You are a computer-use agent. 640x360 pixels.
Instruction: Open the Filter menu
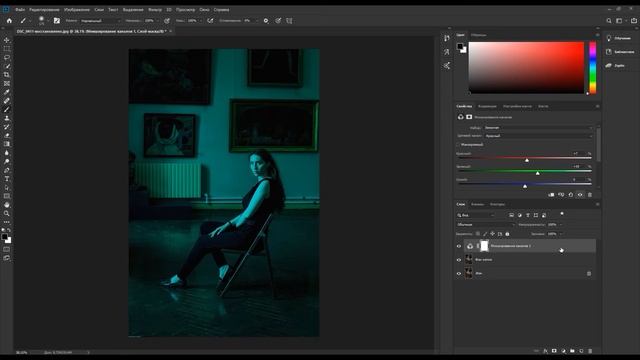pos(155,9)
